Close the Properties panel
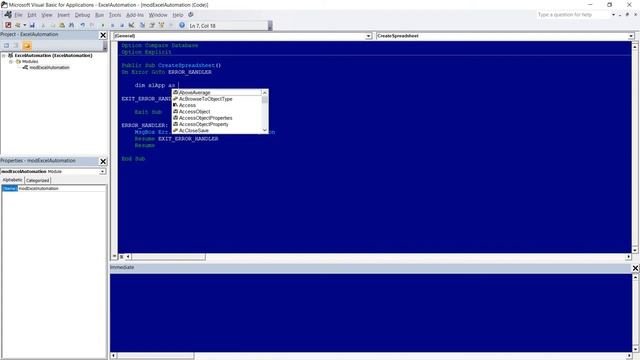 103,161
